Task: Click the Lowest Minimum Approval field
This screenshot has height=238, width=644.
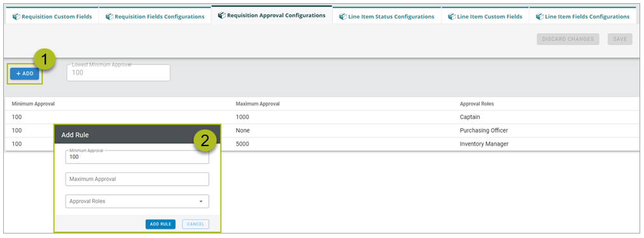Action: (x=118, y=73)
